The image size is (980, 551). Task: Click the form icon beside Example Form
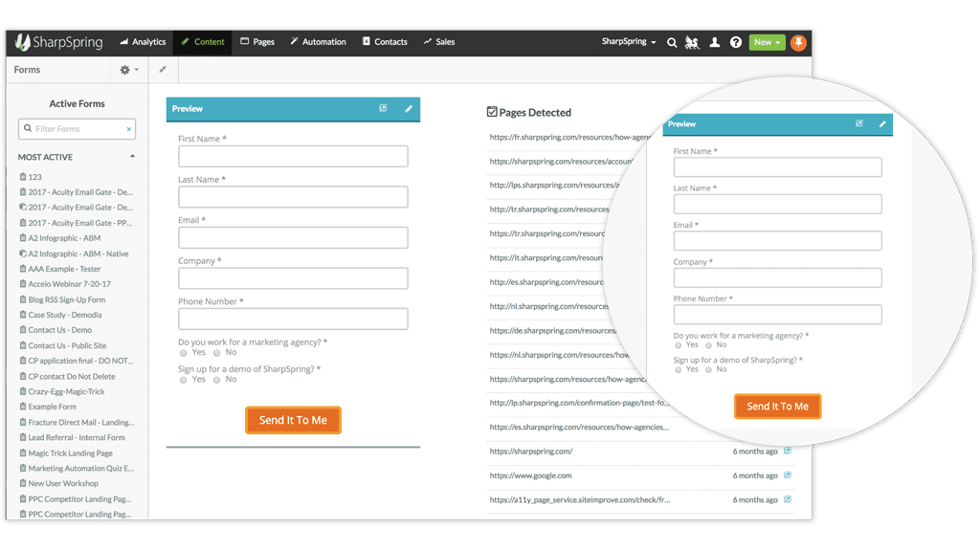23,406
